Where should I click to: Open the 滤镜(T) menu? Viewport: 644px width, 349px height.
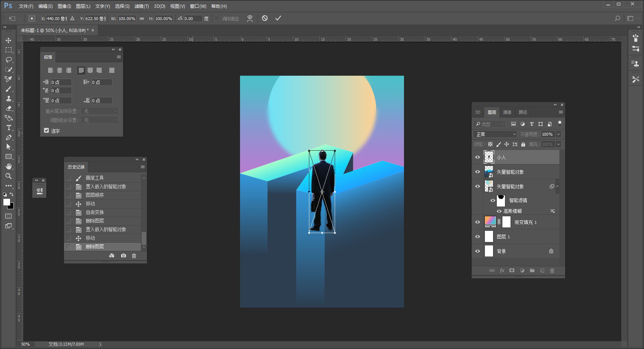tap(141, 6)
